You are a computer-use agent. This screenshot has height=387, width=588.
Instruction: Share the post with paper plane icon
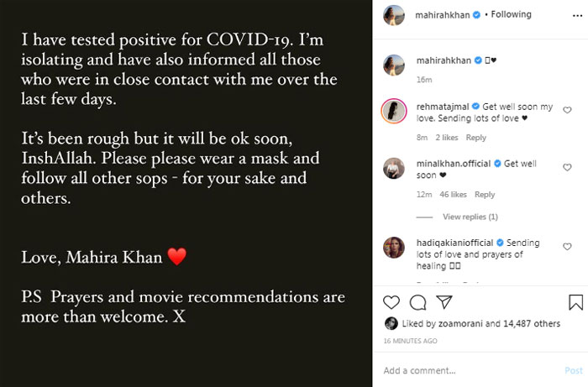[x=444, y=302]
